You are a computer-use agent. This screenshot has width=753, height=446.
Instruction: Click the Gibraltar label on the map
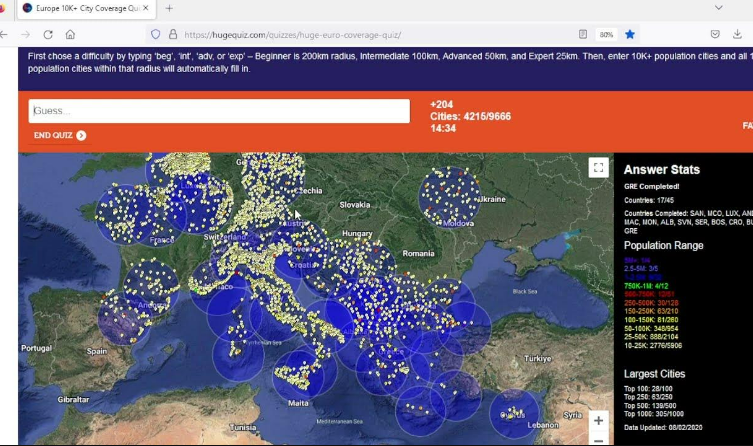coord(73,399)
